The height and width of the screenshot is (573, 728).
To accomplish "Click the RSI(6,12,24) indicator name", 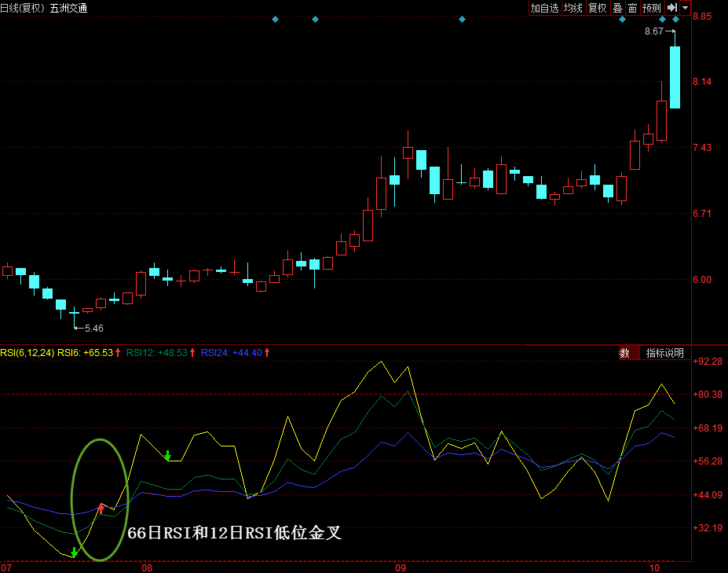I will pyautogui.click(x=27, y=353).
